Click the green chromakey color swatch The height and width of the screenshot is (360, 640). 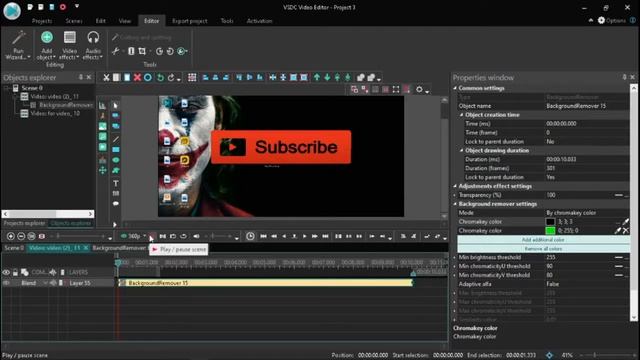point(550,231)
